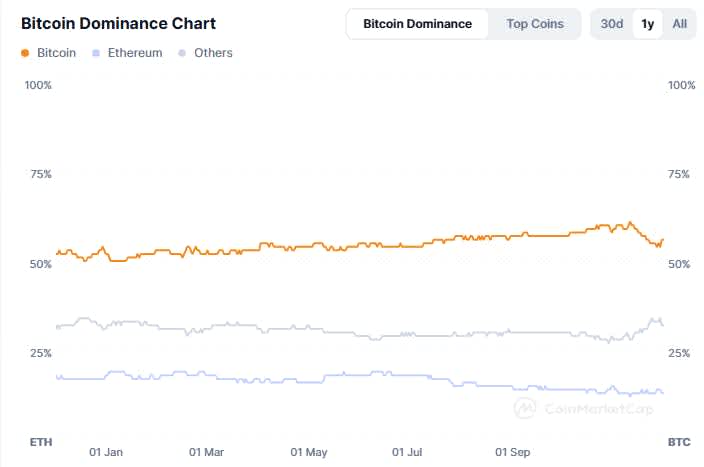Select the 1y time range
The image size is (704, 467).
coord(648,24)
